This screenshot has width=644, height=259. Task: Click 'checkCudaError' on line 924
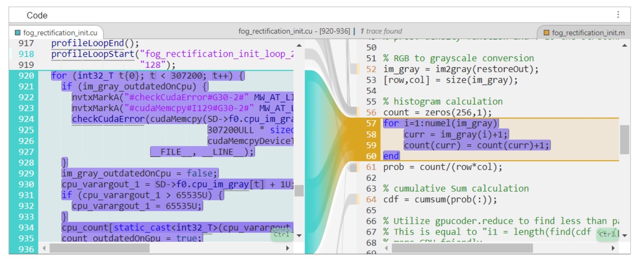108,119
